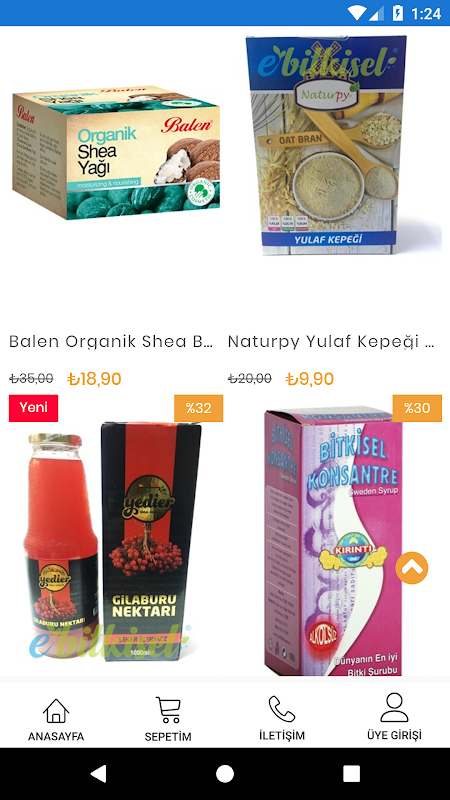Open the Bitkisel Konsantre syrup product image

tap(333, 541)
